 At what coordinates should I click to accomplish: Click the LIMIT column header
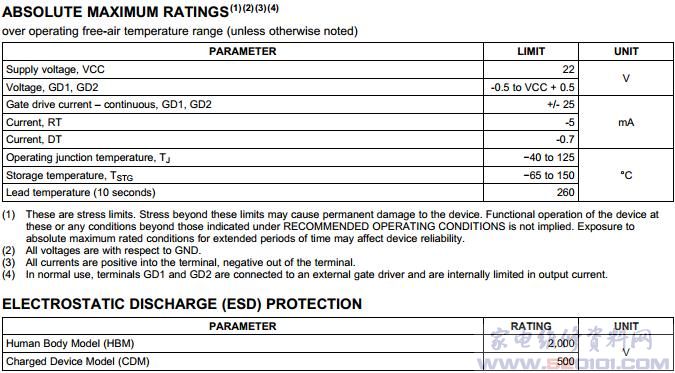(531, 51)
